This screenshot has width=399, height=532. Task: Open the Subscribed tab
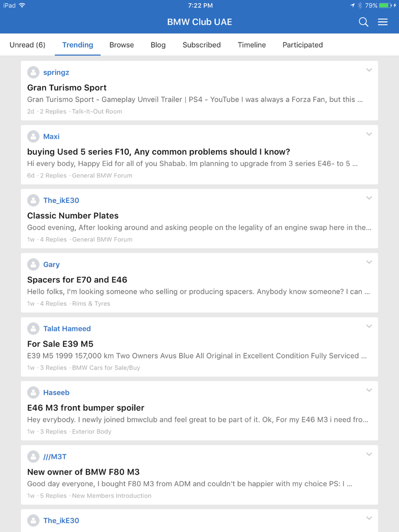pyautogui.click(x=201, y=45)
